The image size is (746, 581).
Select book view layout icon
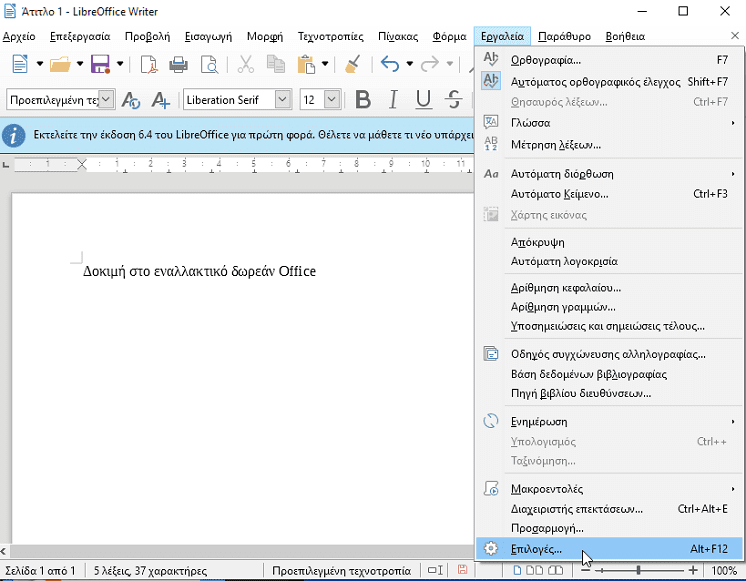[555, 570]
